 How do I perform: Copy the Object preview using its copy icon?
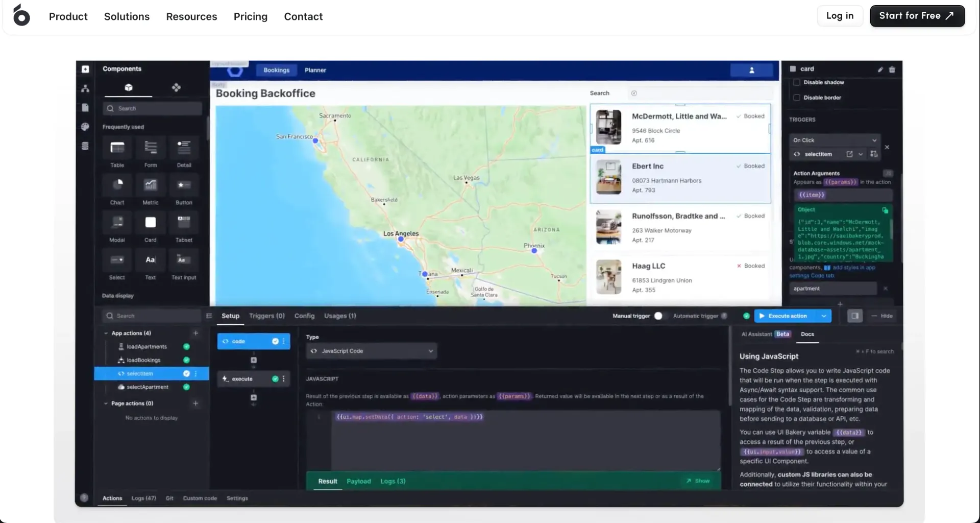tap(885, 210)
